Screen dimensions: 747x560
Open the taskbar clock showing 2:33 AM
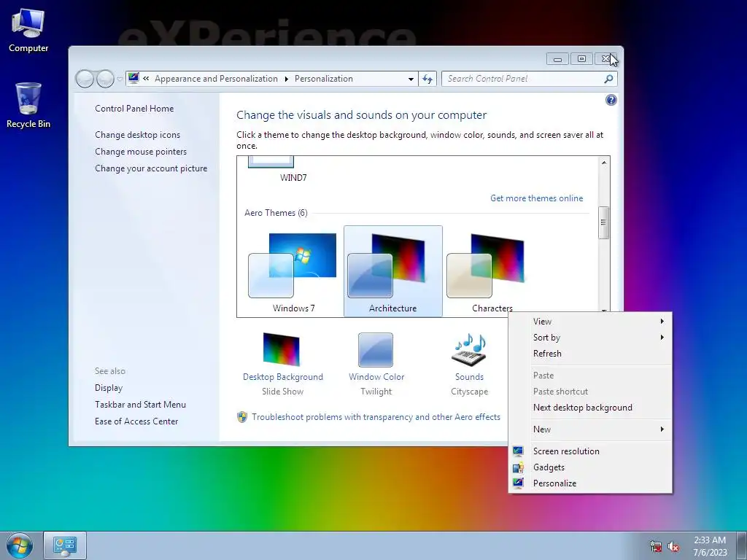(710, 546)
